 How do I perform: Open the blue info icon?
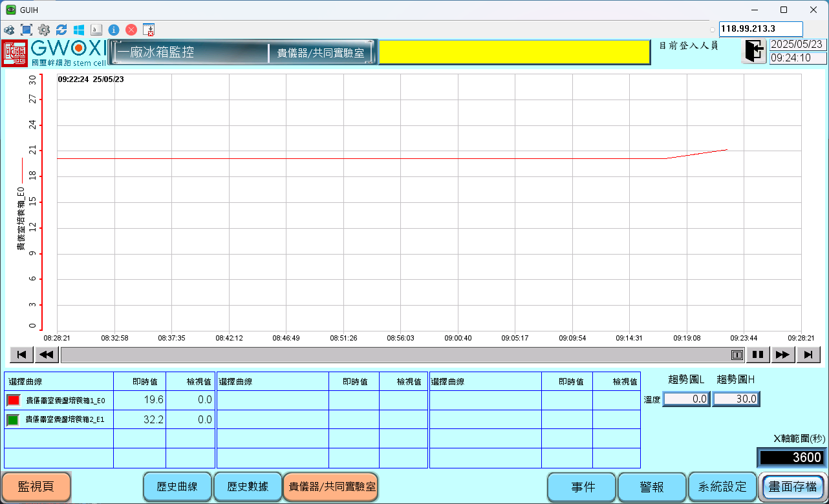[114, 30]
